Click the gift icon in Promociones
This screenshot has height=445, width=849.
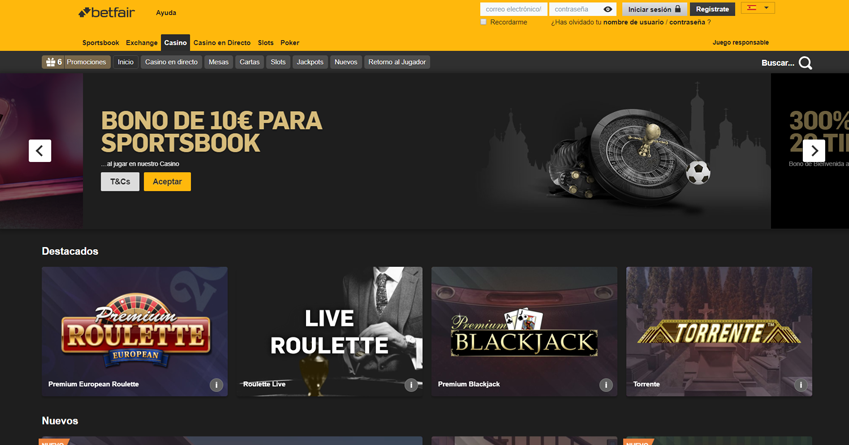[x=50, y=62]
